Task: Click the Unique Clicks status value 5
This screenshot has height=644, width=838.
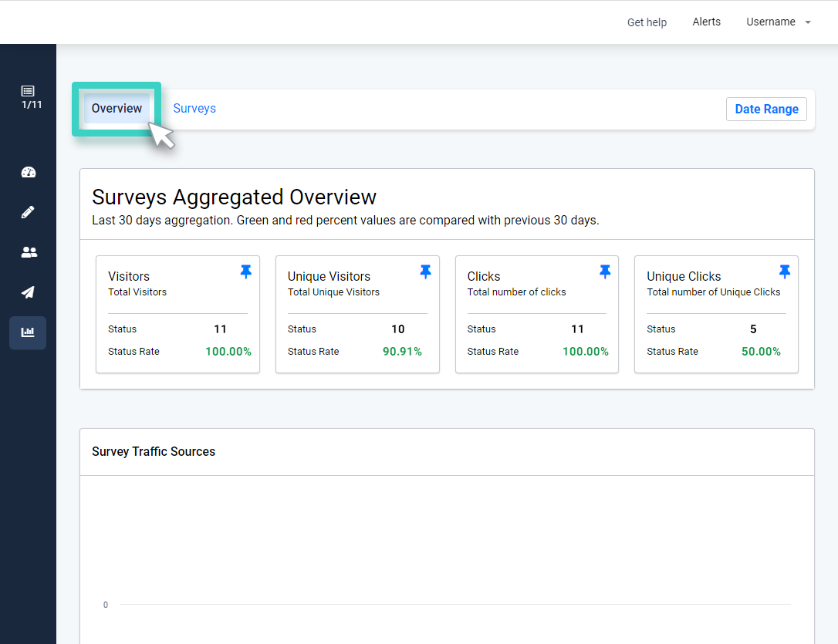Action: click(753, 329)
